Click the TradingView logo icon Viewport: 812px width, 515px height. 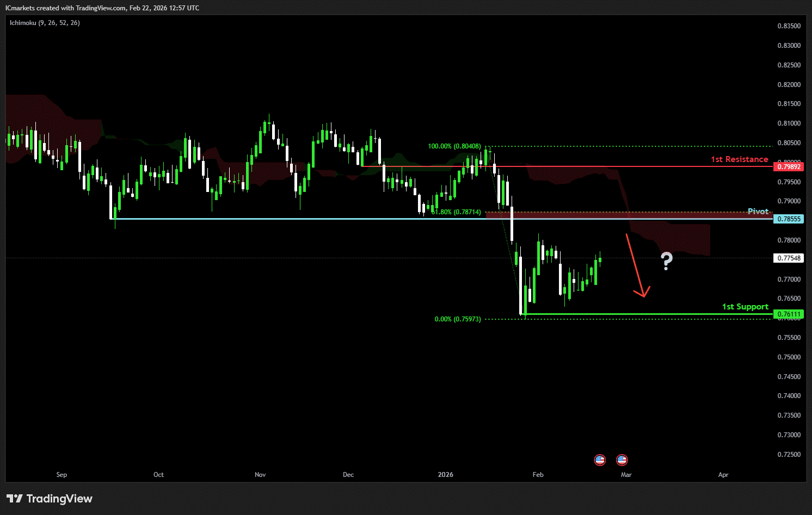pyautogui.click(x=15, y=499)
